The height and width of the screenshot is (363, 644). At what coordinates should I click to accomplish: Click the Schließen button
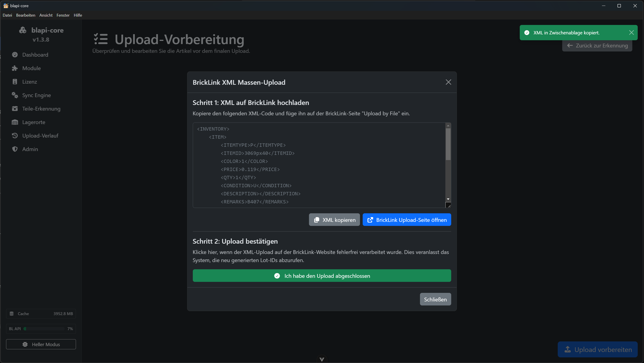coord(435,299)
